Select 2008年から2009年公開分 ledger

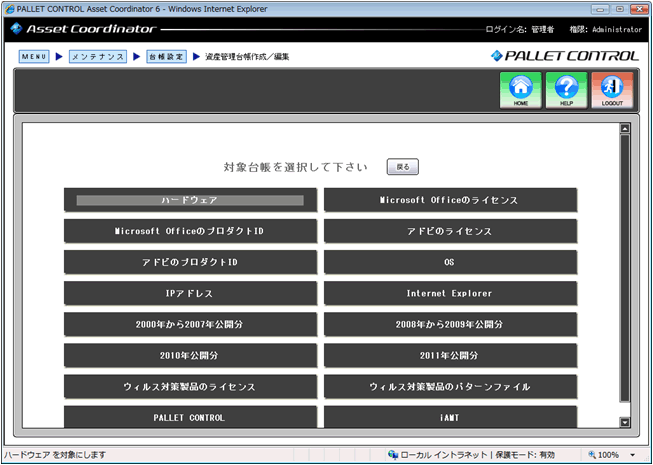click(451, 325)
